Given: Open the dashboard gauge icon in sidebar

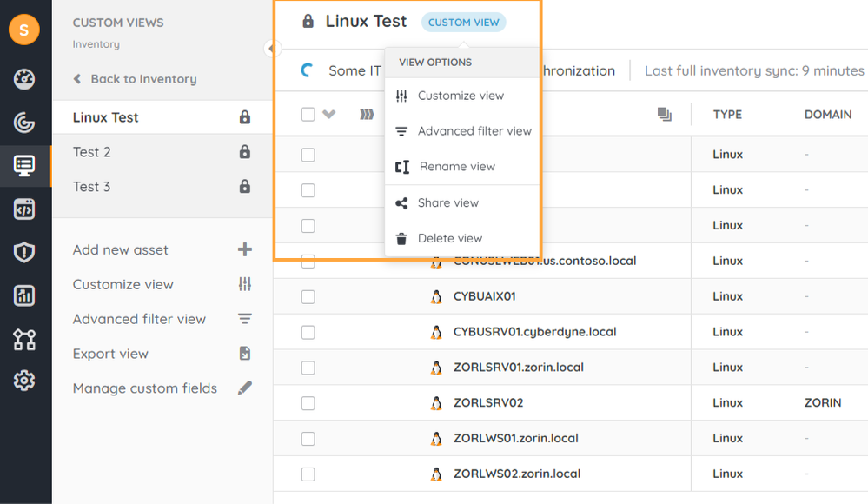Looking at the screenshot, I should 24,79.
